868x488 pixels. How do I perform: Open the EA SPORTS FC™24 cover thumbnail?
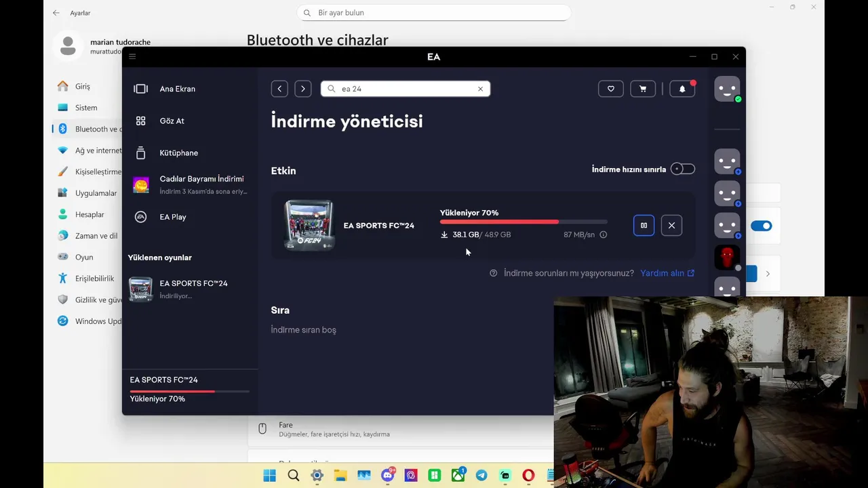[x=309, y=225]
